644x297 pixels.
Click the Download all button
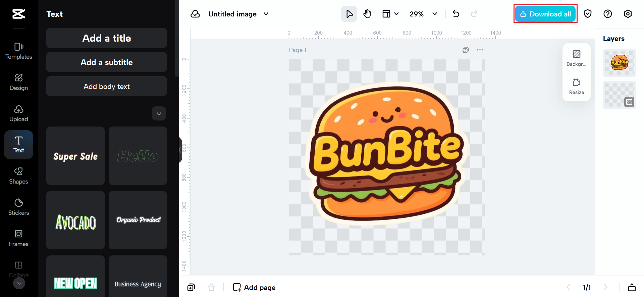click(x=545, y=14)
